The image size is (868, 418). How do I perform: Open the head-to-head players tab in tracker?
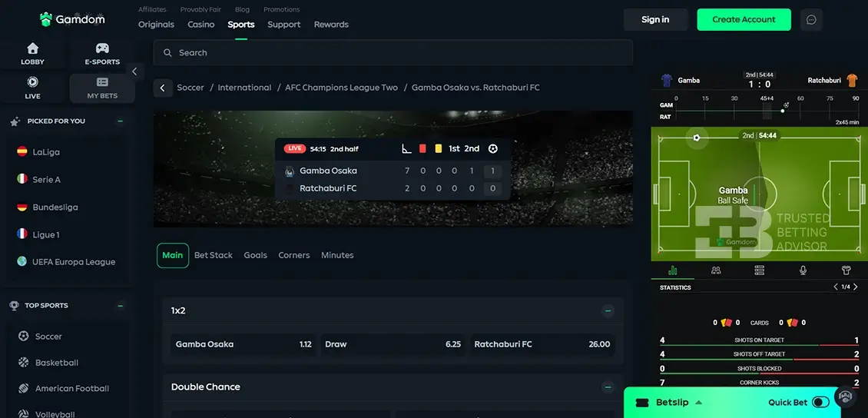click(x=716, y=270)
